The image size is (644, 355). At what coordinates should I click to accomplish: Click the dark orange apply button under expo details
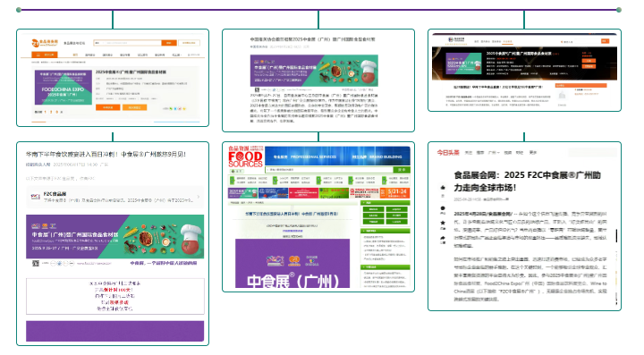(107, 107)
